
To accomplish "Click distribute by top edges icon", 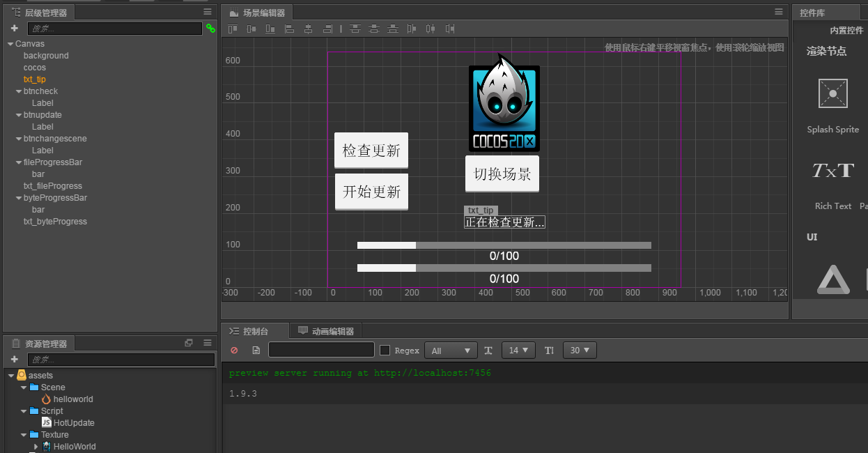I will point(355,29).
